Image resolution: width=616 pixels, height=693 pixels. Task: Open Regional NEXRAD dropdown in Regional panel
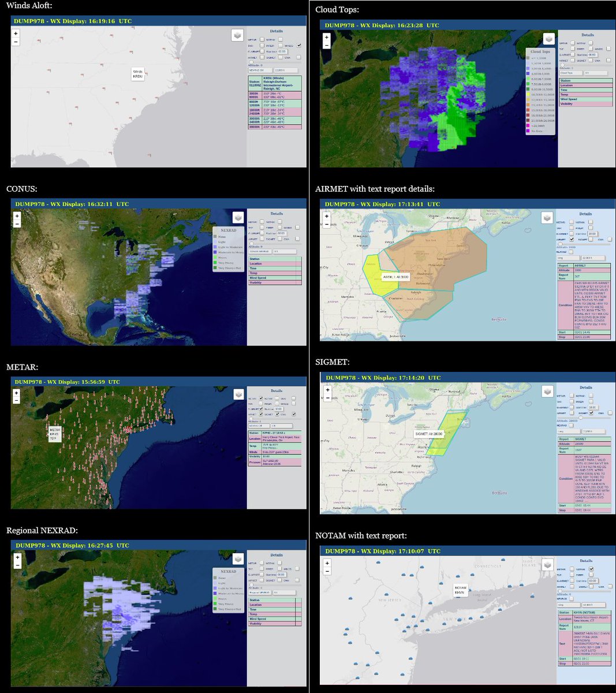click(260, 593)
